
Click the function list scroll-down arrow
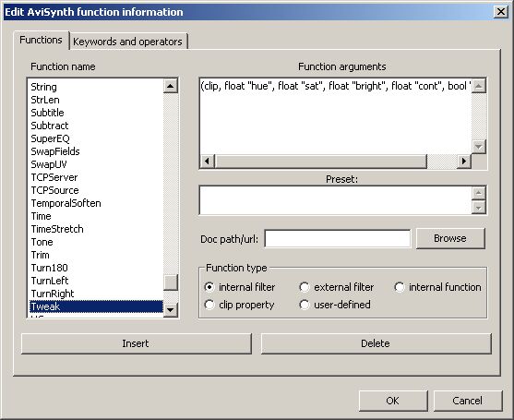coord(171,309)
